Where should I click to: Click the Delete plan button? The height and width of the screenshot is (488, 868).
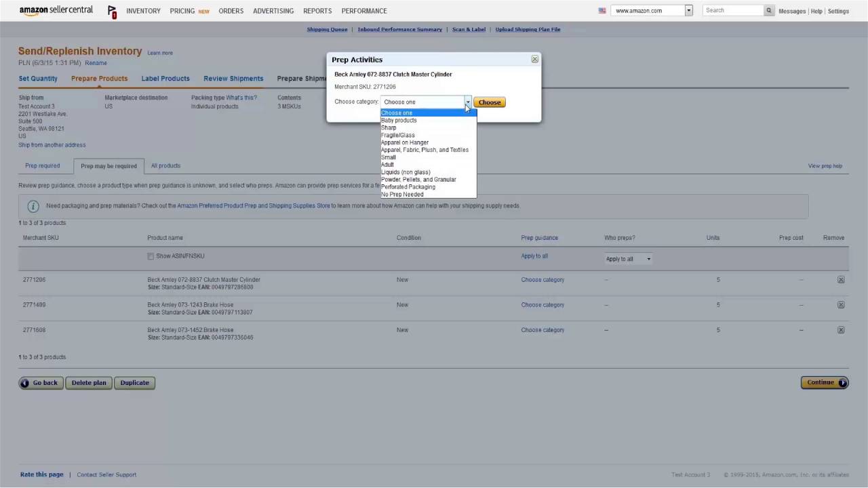89,383
